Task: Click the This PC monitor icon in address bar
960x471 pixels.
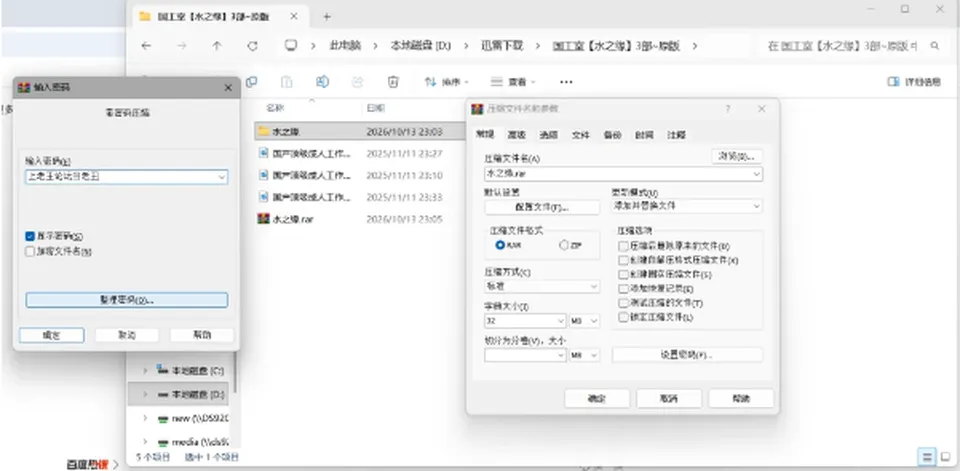Action: click(291, 45)
